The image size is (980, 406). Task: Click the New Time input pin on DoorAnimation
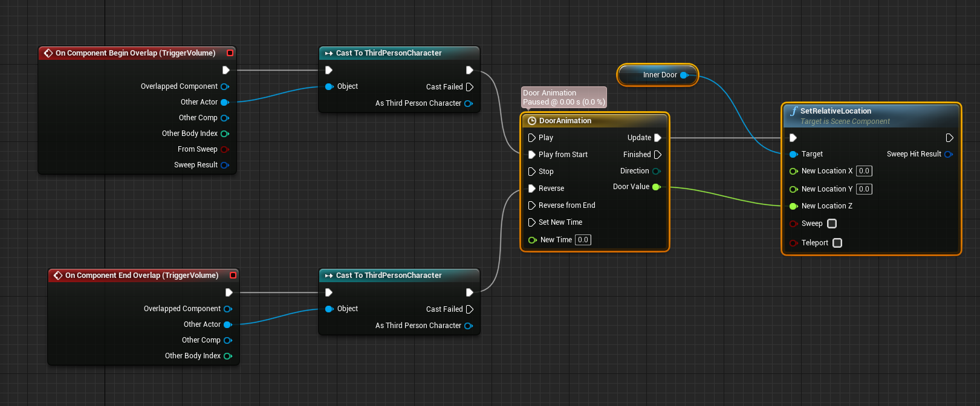533,240
